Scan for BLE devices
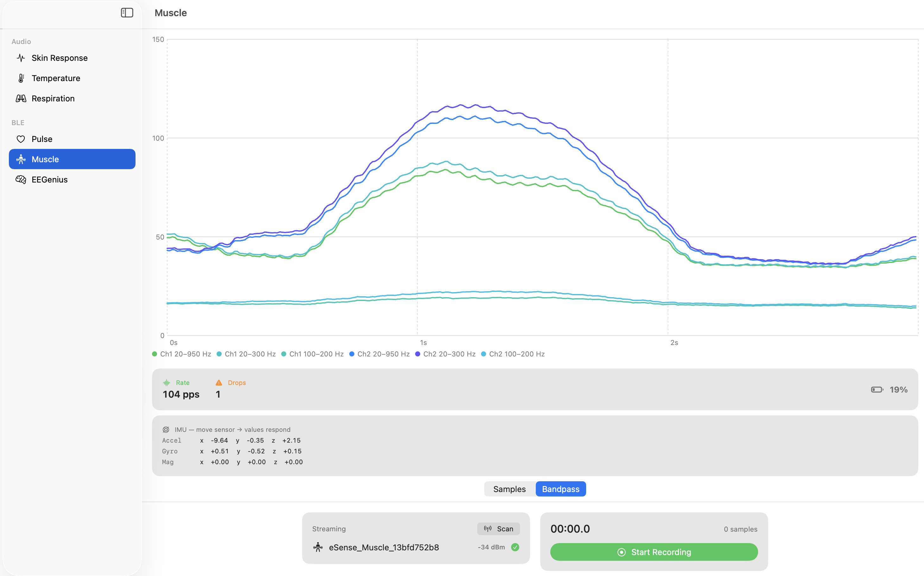This screenshot has height=576, width=924. click(x=498, y=529)
